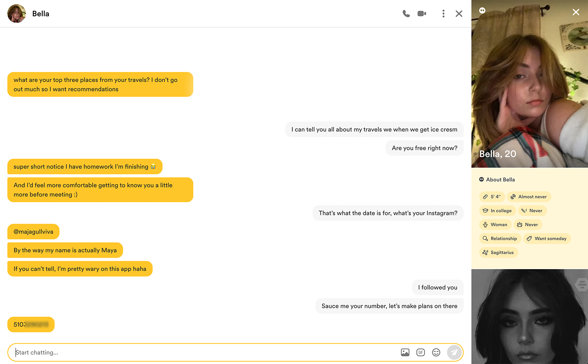Click the Want someday badge
Screen dimensions: 588x364
click(547, 239)
